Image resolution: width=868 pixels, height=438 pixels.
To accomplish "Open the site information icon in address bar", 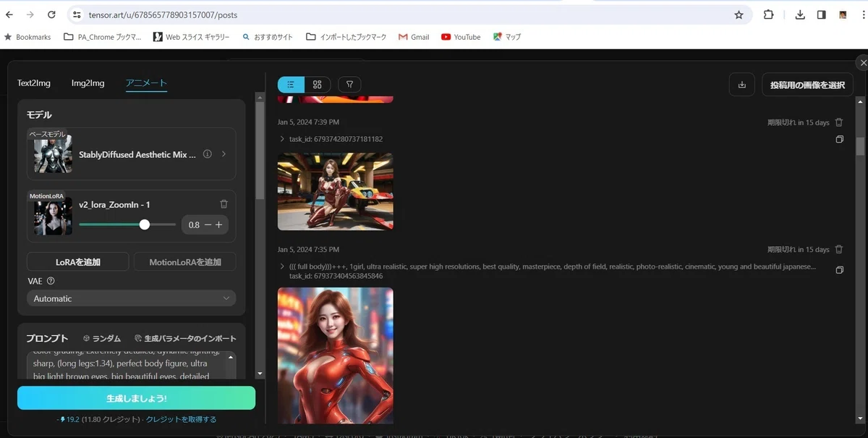I will click(77, 14).
